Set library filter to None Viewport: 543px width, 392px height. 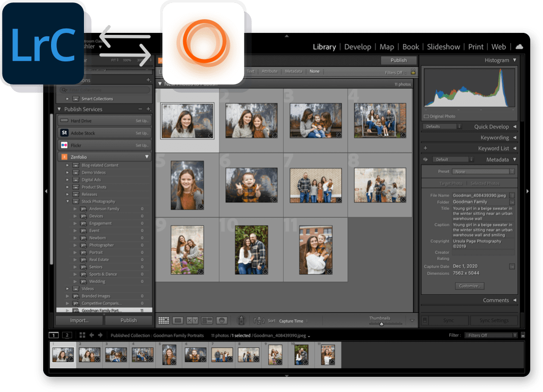coord(314,71)
